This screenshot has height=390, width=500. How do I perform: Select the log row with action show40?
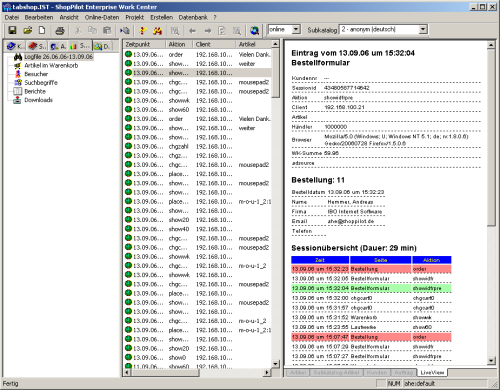click(197, 229)
